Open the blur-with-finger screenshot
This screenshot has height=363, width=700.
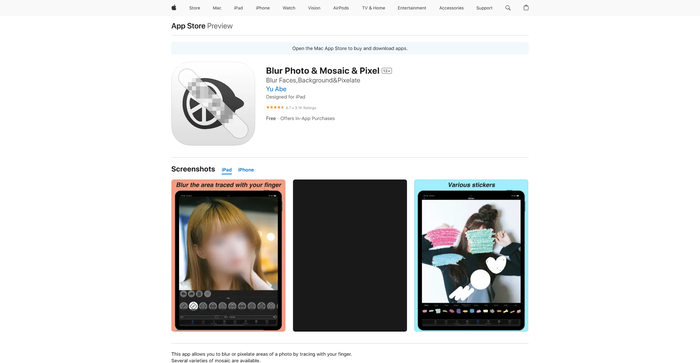pos(229,255)
